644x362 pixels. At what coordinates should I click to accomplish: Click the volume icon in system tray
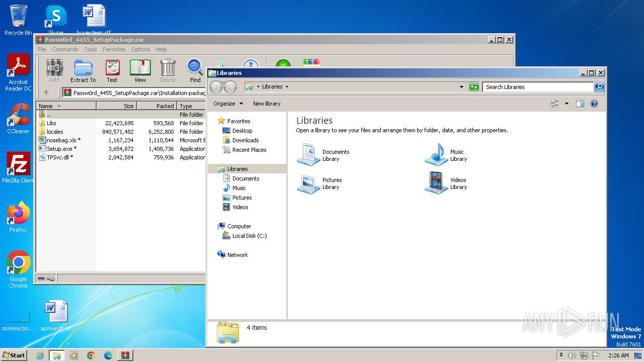pyautogui.click(x=572, y=355)
